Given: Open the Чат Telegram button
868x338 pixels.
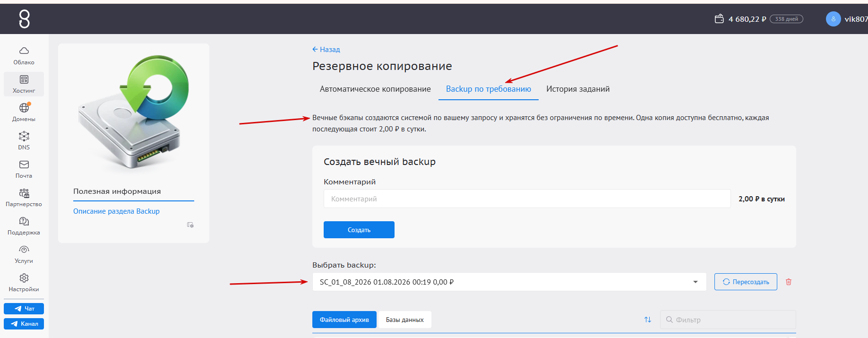Looking at the screenshot, I should click(24, 309).
